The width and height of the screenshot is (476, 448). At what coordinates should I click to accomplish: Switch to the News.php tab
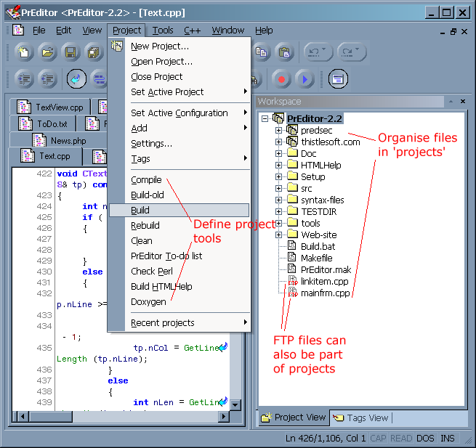pos(59,141)
